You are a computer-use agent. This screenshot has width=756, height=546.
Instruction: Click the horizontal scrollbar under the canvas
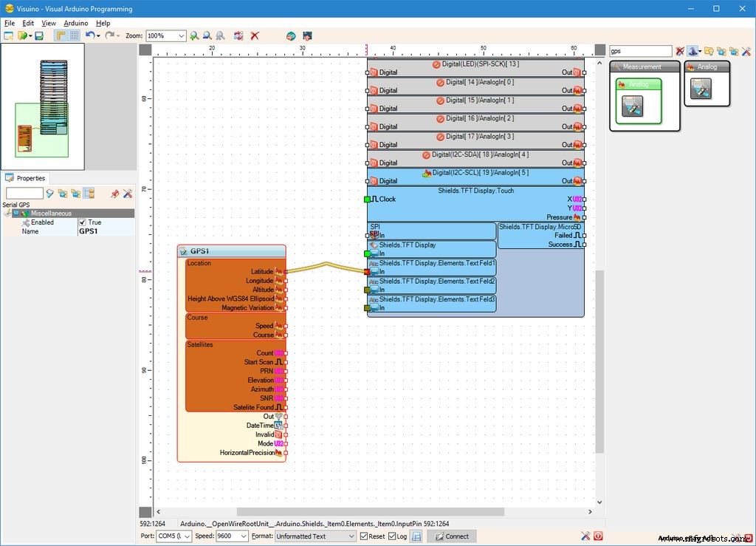pyautogui.click(x=369, y=511)
